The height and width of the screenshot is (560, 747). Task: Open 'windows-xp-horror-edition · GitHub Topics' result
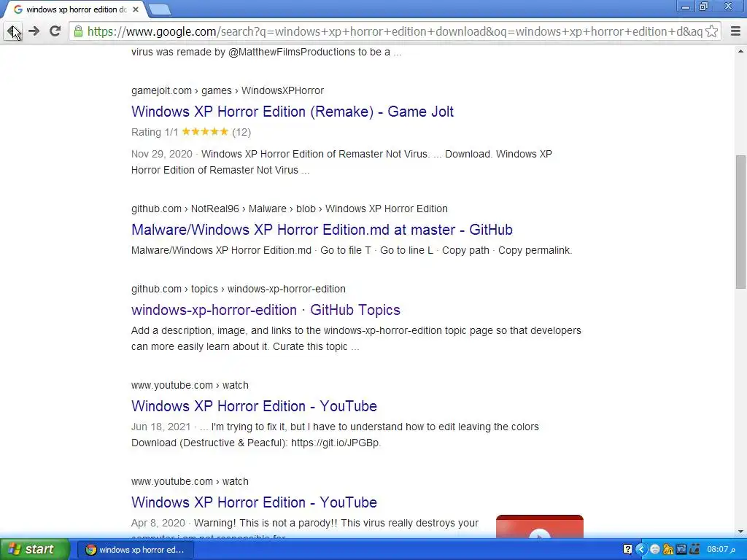point(266,310)
